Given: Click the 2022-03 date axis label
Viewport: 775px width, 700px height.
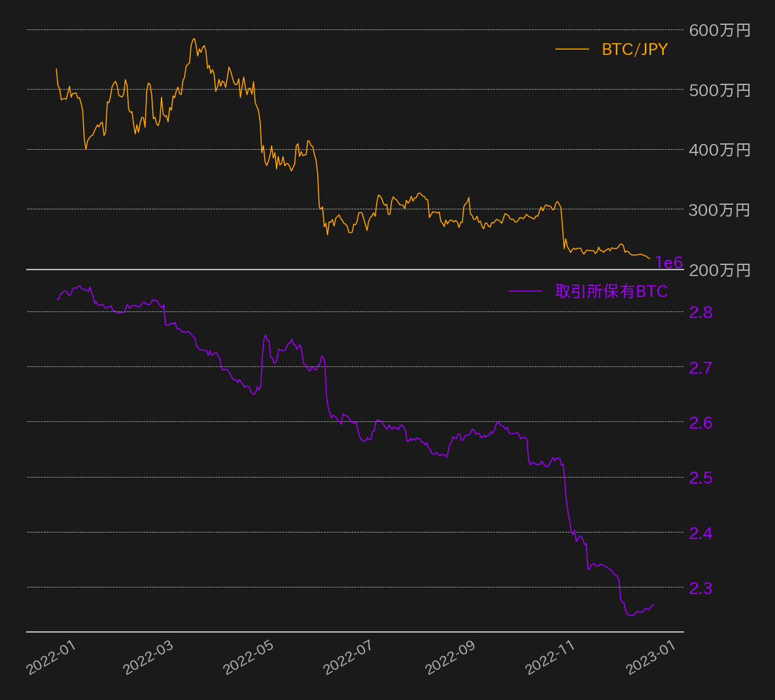Looking at the screenshot, I should click(x=148, y=657).
